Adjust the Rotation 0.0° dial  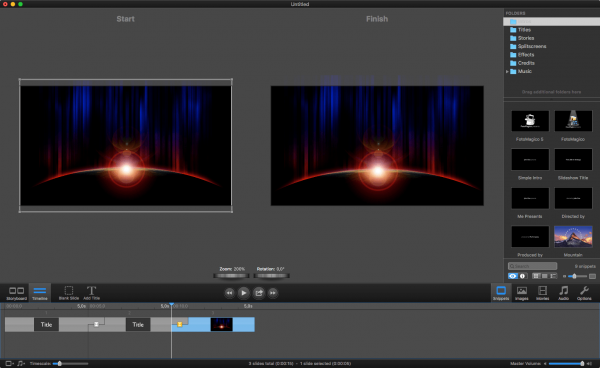pos(271,276)
